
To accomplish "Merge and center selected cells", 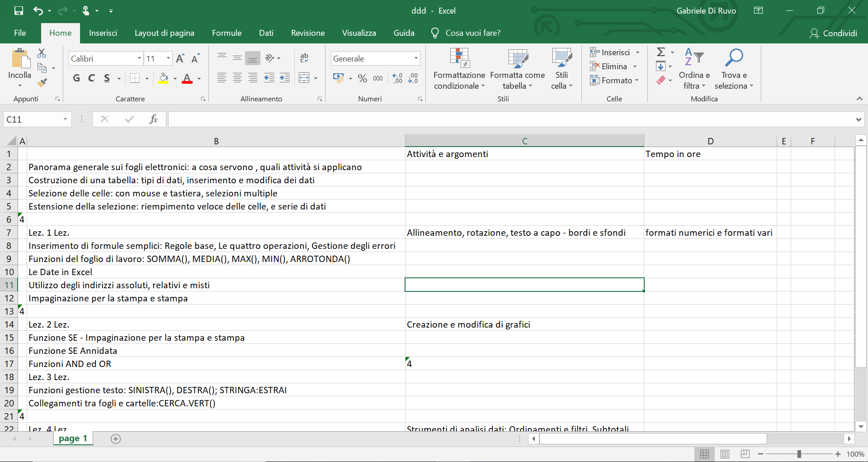I will pyautogui.click(x=304, y=78).
